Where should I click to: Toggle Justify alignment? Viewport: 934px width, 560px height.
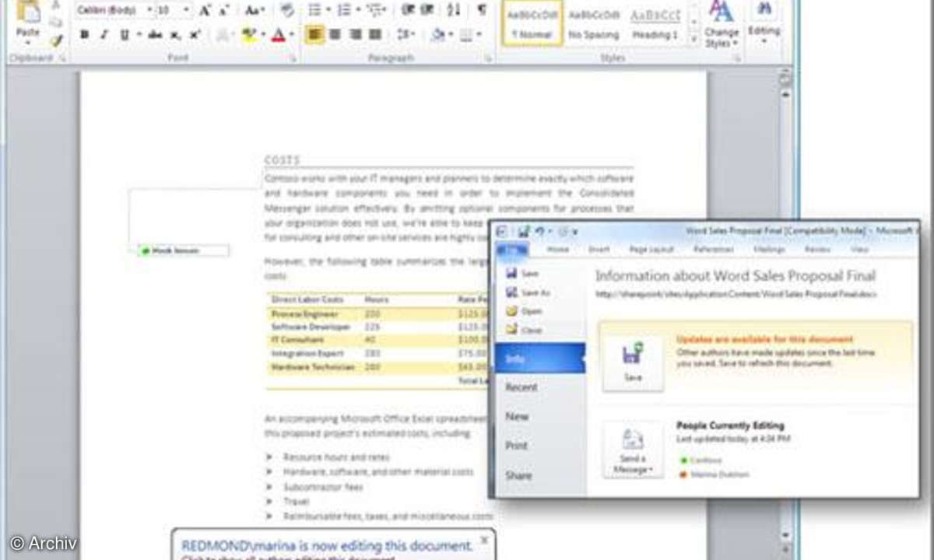375,35
